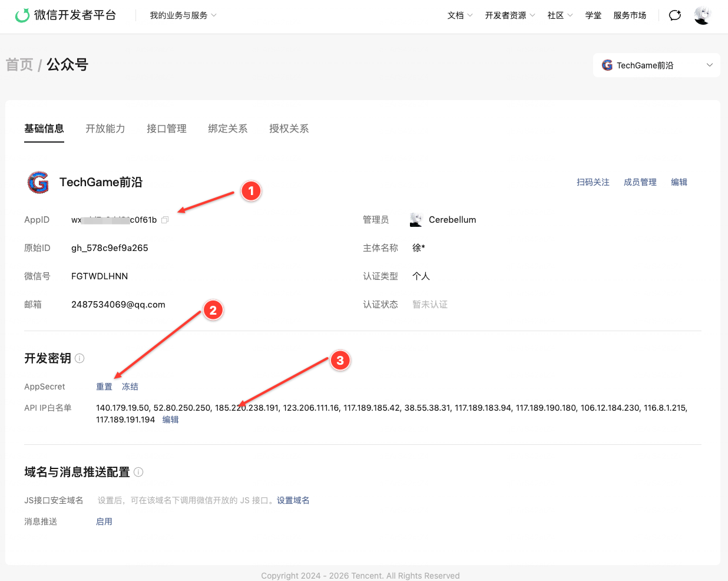Open the message notifications icon
Viewport: 728px width, 581px height.
click(675, 15)
